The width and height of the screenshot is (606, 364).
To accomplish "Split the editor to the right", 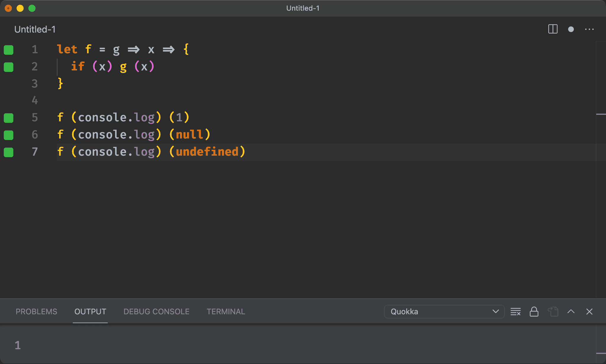I will click(x=553, y=29).
